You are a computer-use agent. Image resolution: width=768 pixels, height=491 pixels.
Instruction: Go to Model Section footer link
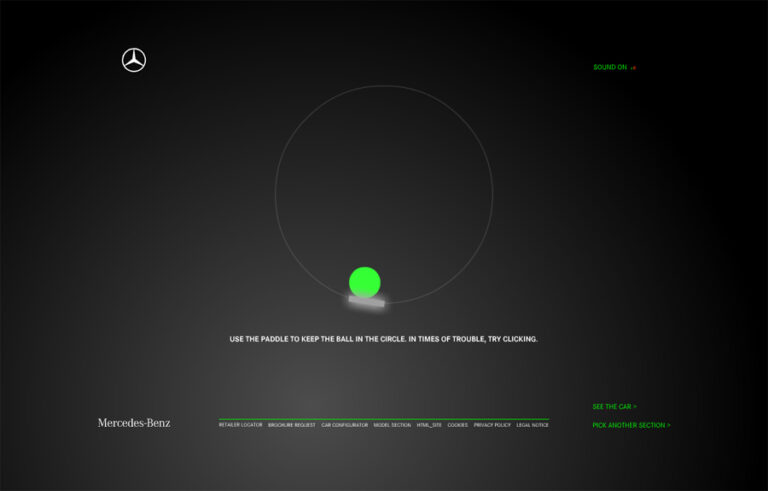pyautogui.click(x=392, y=425)
